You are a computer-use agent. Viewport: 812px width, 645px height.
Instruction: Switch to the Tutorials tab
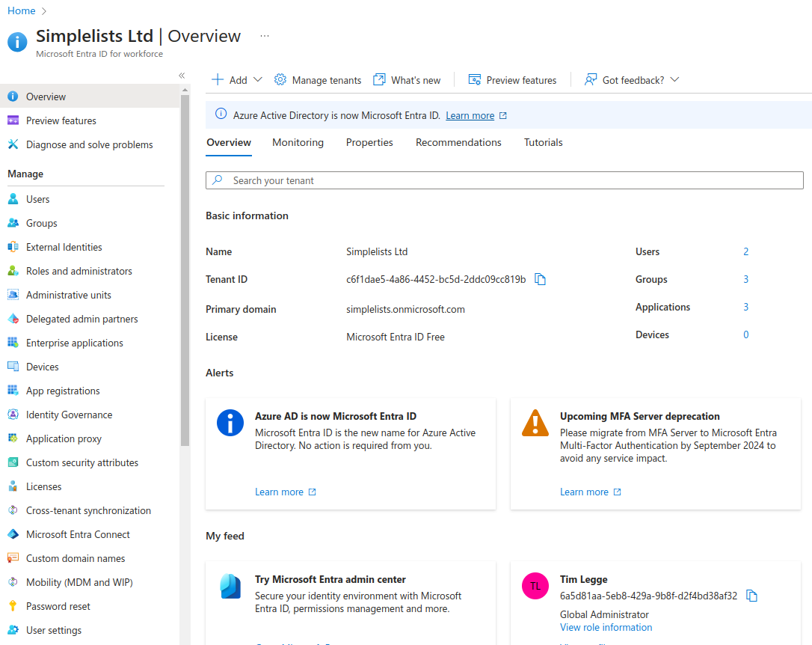click(544, 142)
